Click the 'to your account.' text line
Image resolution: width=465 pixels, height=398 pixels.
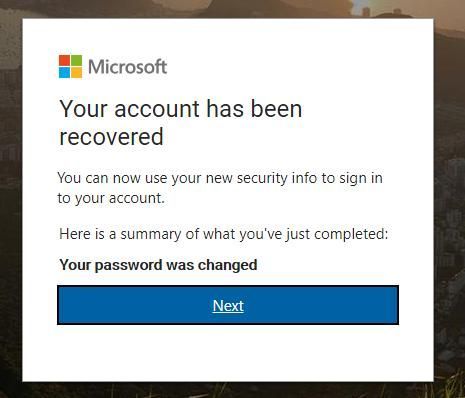(x=111, y=198)
